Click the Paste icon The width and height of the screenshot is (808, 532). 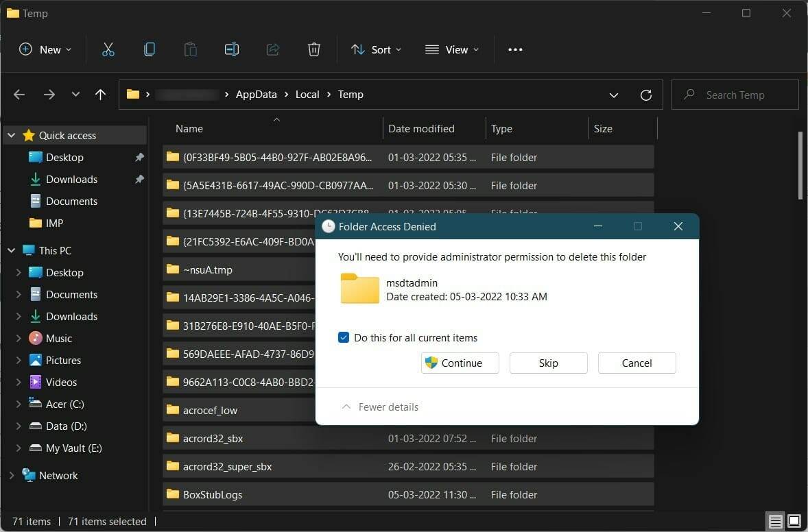pyautogui.click(x=190, y=49)
